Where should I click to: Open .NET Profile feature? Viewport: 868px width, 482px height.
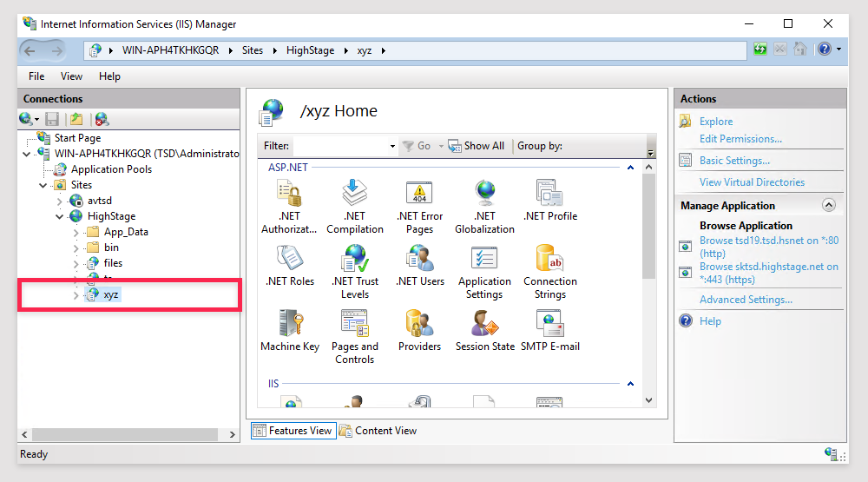pos(550,201)
